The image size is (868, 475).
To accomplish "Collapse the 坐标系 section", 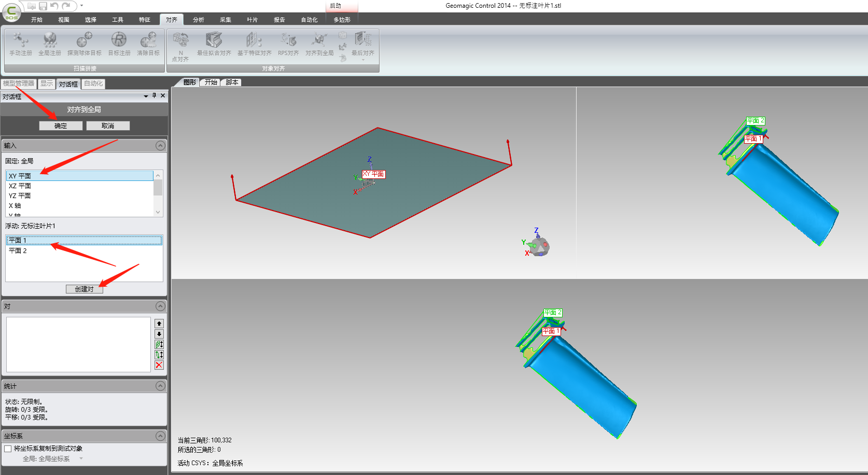I will 161,436.
